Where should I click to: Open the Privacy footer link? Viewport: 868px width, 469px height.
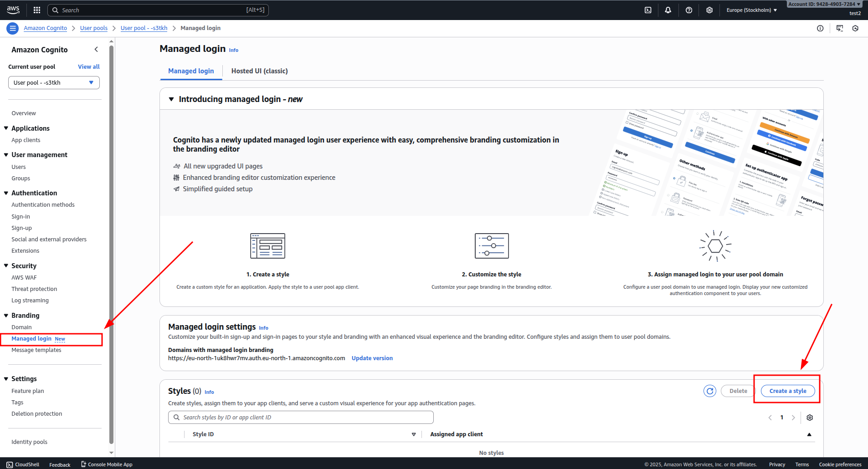point(777,464)
